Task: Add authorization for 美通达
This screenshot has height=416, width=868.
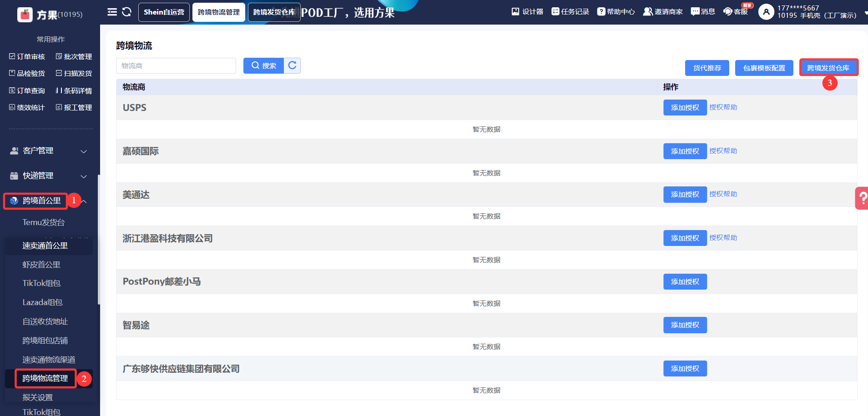Action: tap(685, 194)
